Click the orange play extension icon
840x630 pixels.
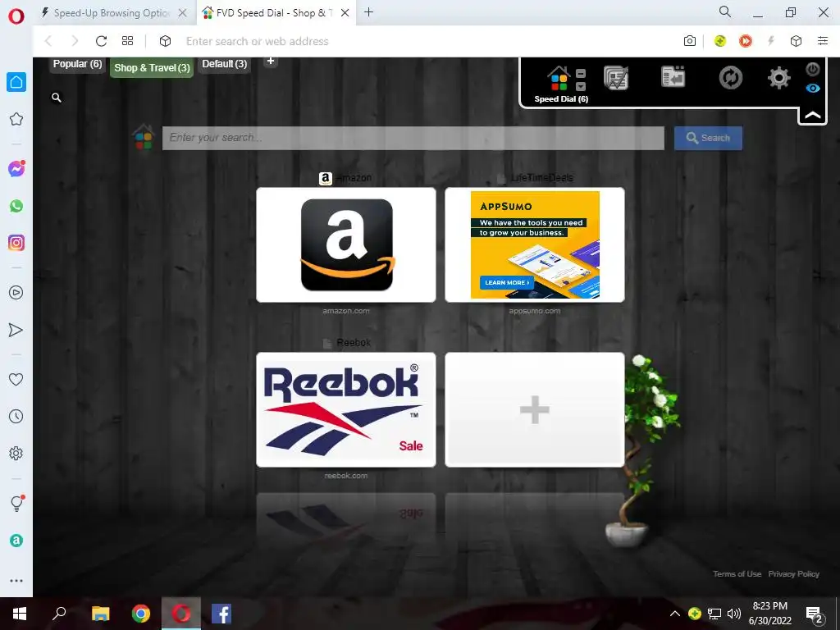[x=745, y=41]
